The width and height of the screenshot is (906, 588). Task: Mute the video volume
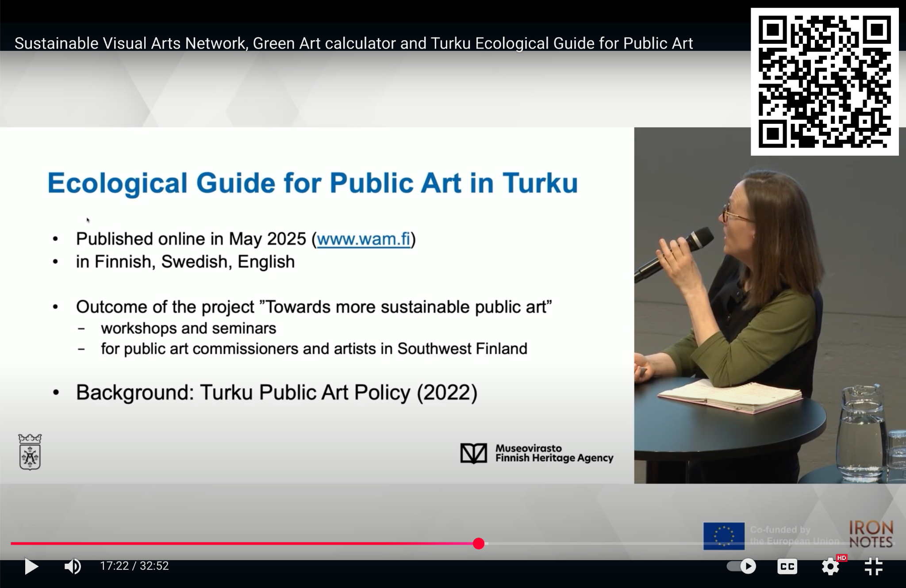pos(73,566)
